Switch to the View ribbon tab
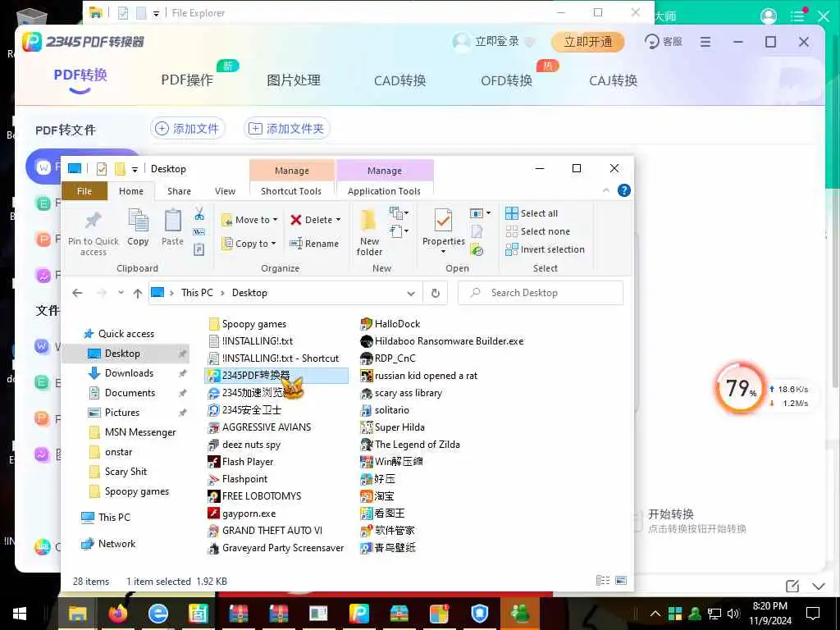840x630 pixels. 225,191
